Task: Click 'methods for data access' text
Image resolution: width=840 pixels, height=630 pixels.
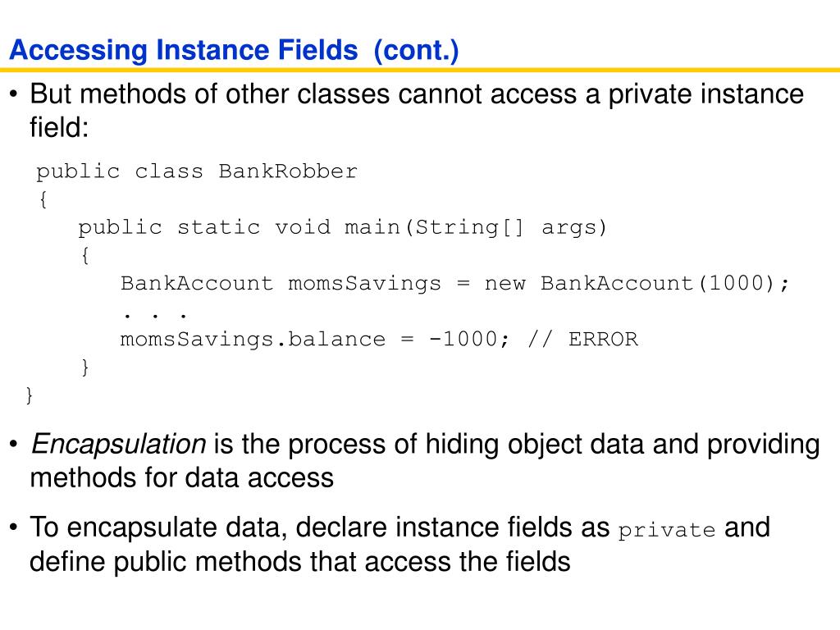Action: 182,478
